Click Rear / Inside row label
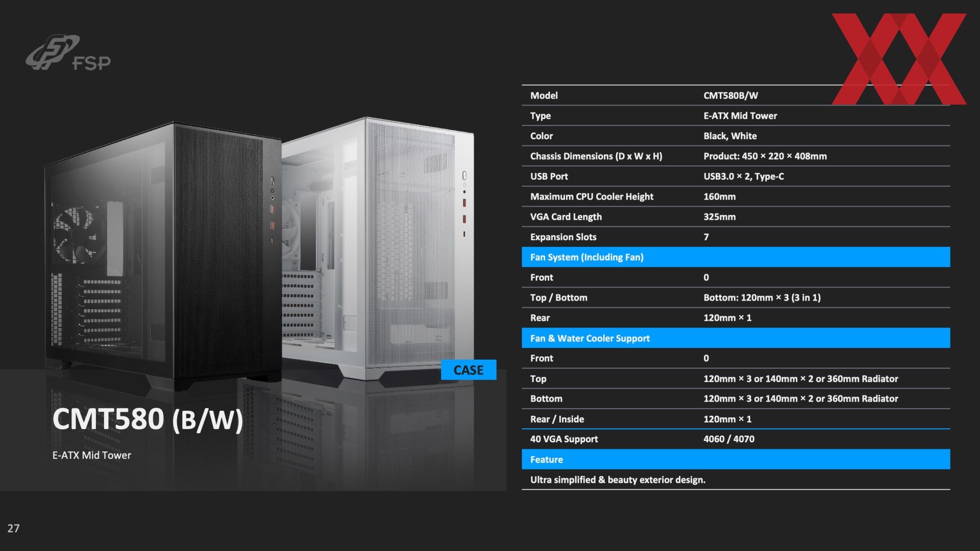The image size is (980, 551). [557, 419]
